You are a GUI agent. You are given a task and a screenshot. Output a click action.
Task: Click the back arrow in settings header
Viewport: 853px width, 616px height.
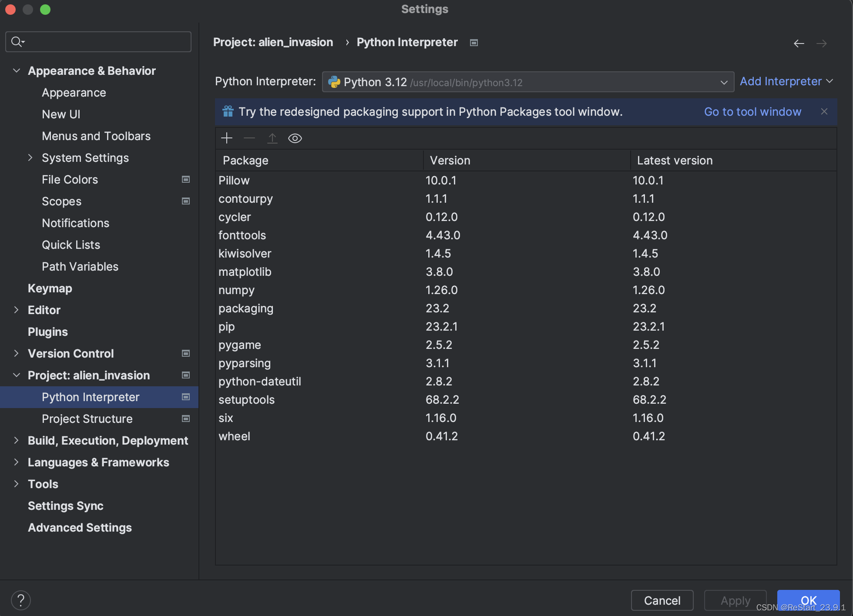[799, 44]
